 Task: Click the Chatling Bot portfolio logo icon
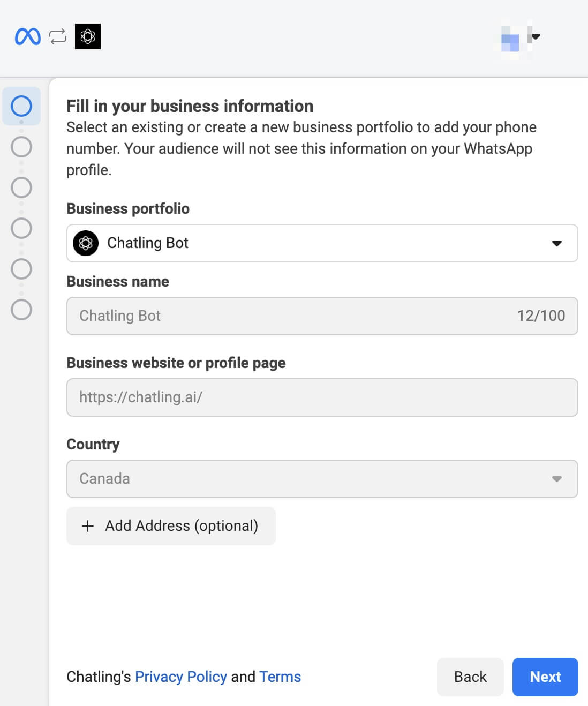pyautogui.click(x=86, y=243)
